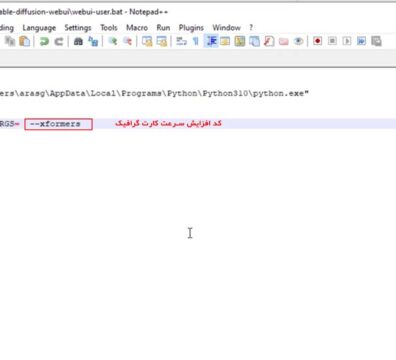396x360 pixels.
Task: Toggle monitoring with the eye icon
Action: pyautogui.click(x=298, y=41)
